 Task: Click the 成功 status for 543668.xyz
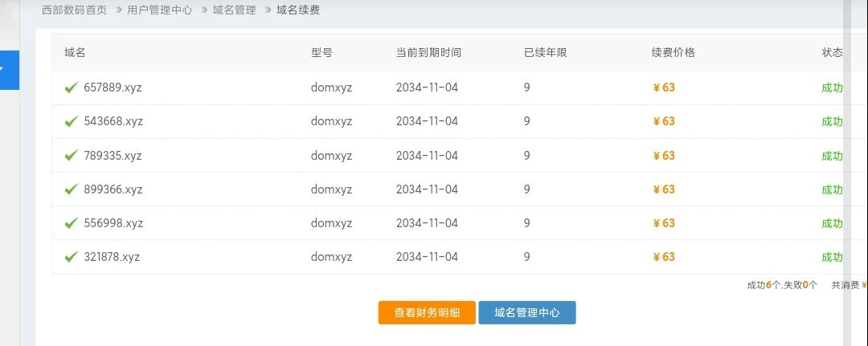832,121
